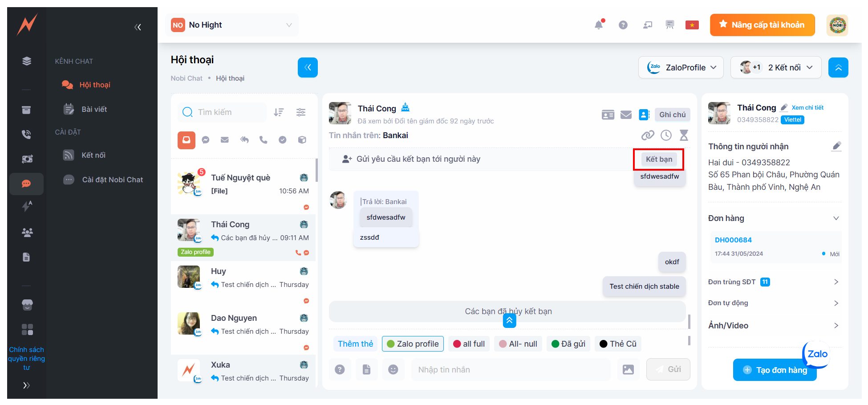Click the Tạo đơn hàng button
The width and height of the screenshot is (868, 405).
[x=775, y=370]
